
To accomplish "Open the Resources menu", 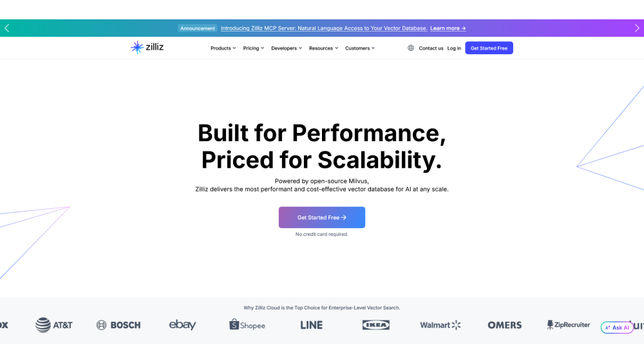I will pyautogui.click(x=323, y=48).
